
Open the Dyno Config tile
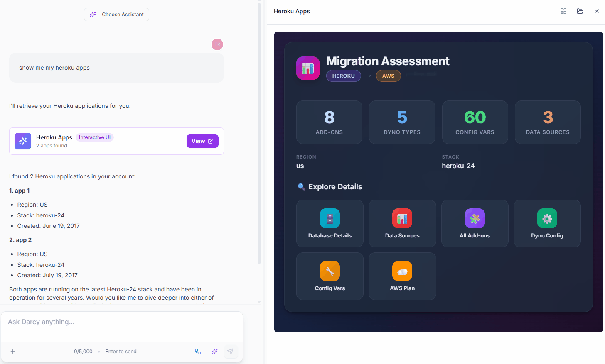[x=547, y=223]
